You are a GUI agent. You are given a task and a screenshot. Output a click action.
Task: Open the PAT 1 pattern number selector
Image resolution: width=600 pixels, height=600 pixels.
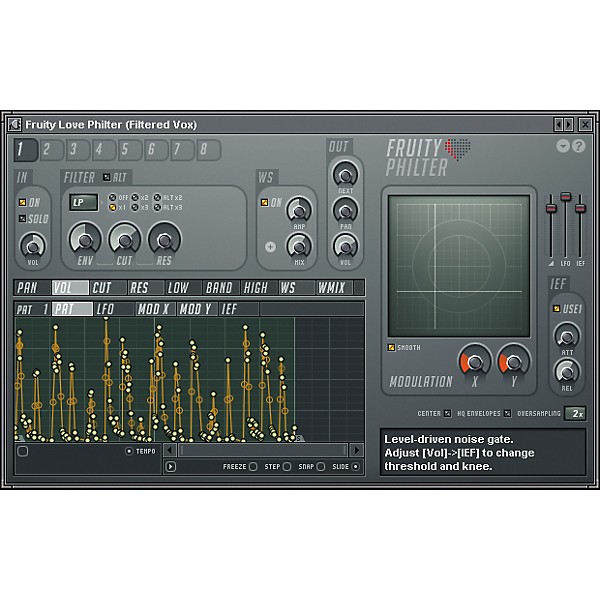point(32,309)
